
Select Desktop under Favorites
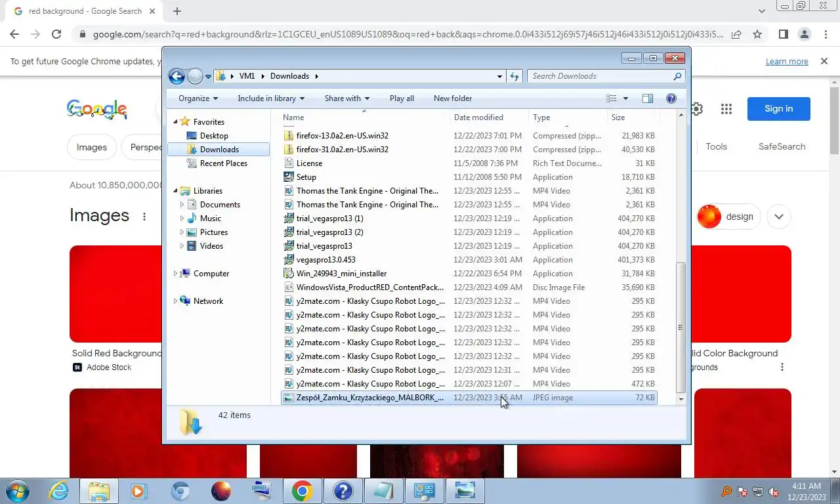(214, 136)
